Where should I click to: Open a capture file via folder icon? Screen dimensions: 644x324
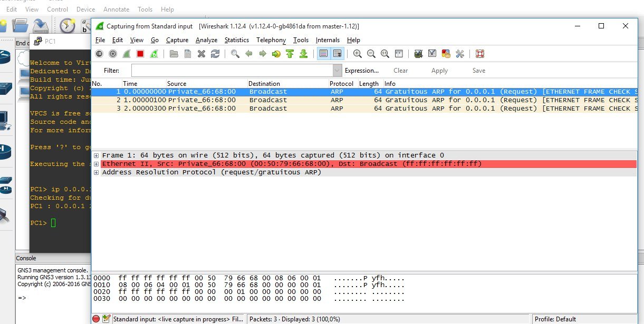click(x=174, y=54)
